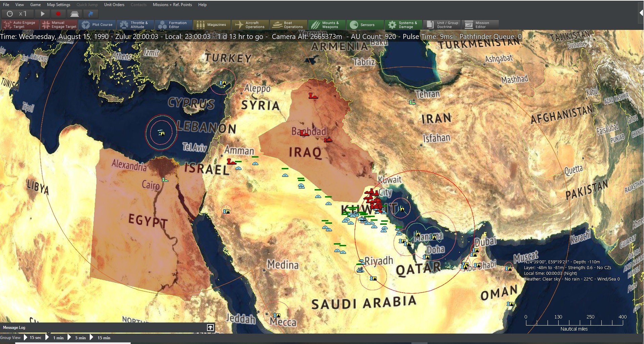Open the Missions + Ref. Points menu
644x344 pixels.
[172, 4]
